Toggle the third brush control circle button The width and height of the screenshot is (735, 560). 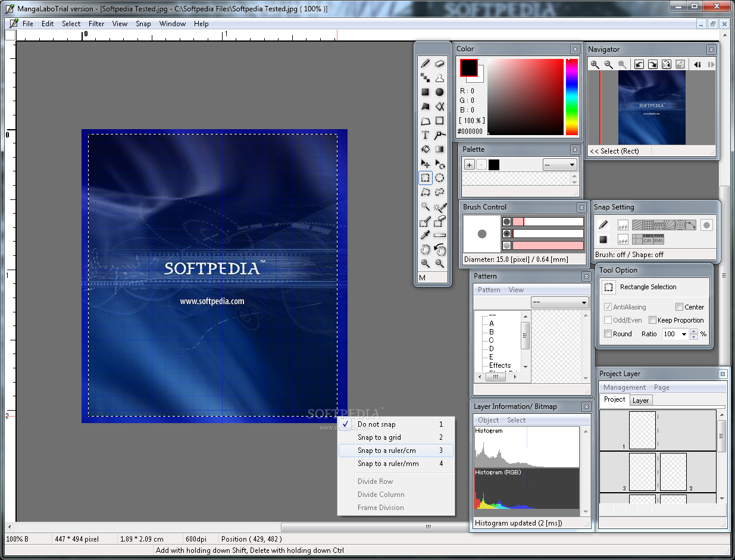pos(506,245)
